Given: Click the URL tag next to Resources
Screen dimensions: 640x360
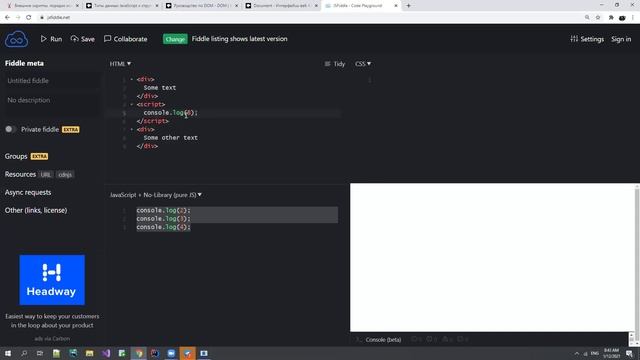Looking at the screenshot, I should click(x=46, y=175).
